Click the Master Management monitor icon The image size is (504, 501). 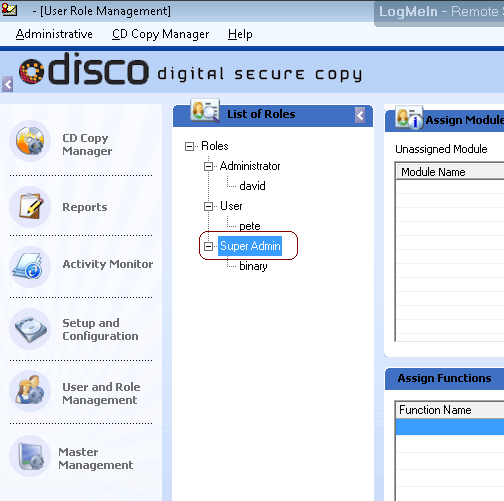[30, 456]
